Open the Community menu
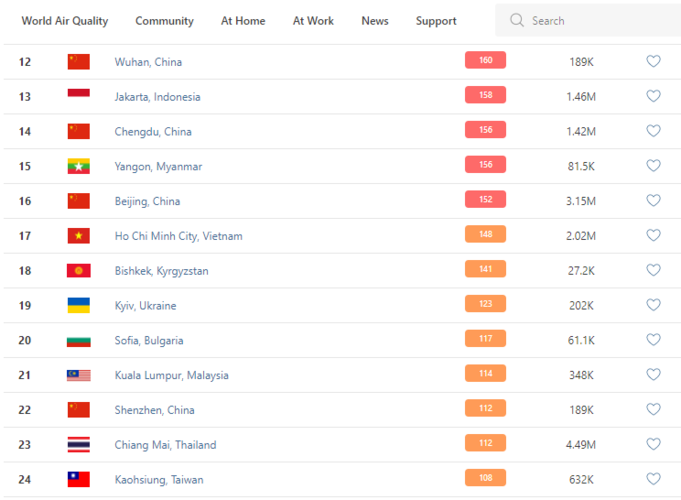681x500 pixels. coord(164,21)
